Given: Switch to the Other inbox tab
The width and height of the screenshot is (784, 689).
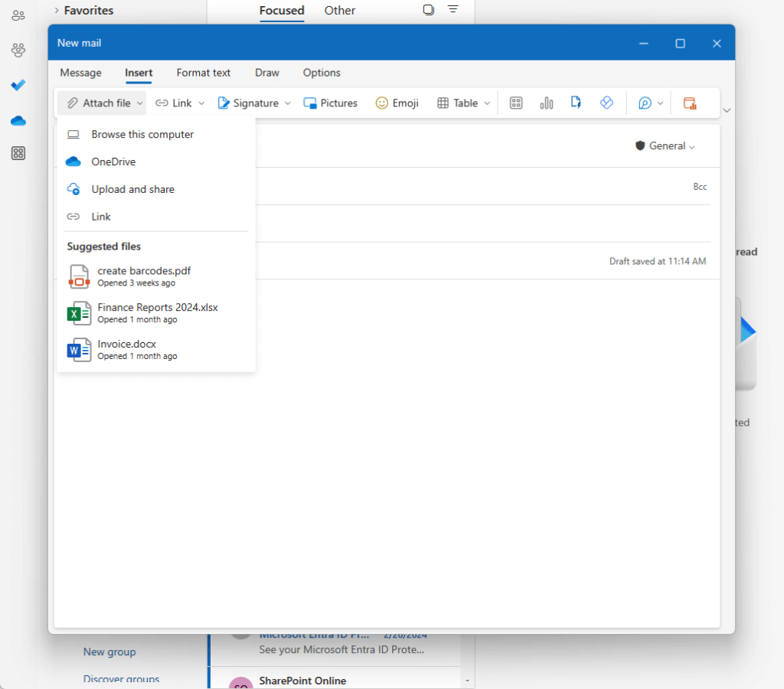Looking at the screenshot, I should click(339, 11).
